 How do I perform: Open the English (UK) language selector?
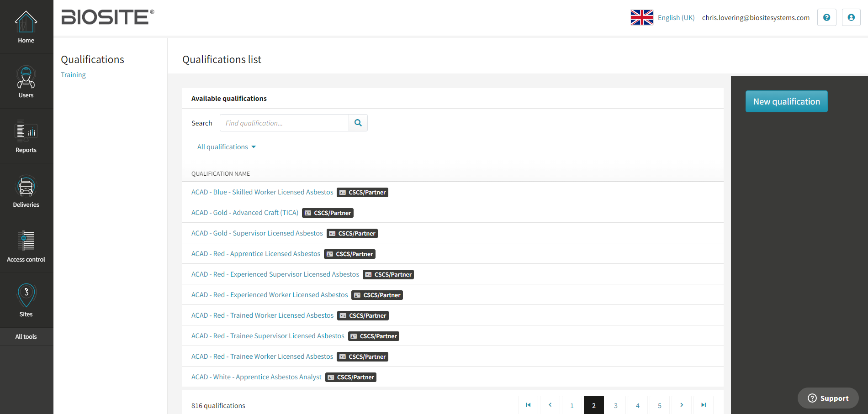tap(676, 18)
